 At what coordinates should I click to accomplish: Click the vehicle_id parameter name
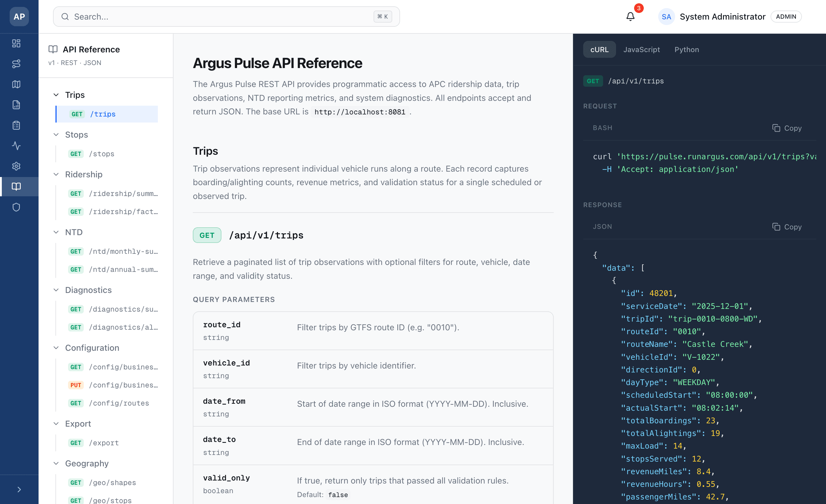(x=226, y=363)
